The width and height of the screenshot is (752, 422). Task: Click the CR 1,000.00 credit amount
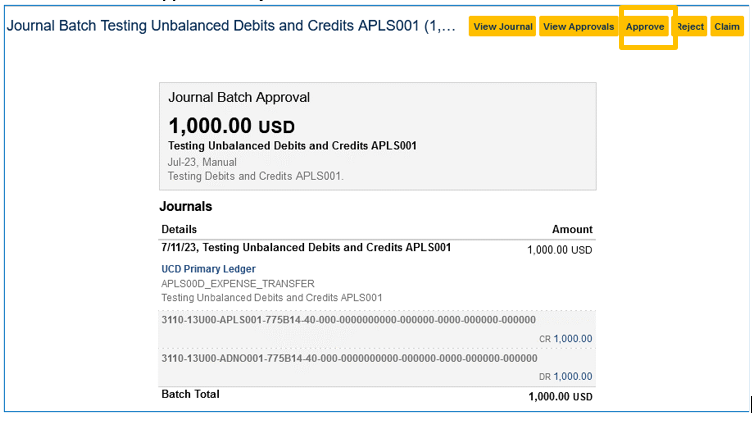pos(572,339)
